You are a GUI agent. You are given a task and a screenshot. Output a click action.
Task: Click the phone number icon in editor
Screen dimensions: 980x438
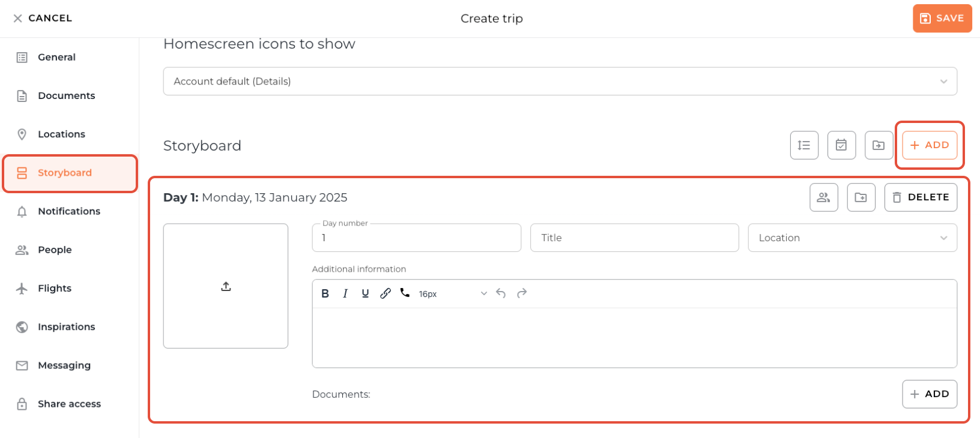coord(405,293)
